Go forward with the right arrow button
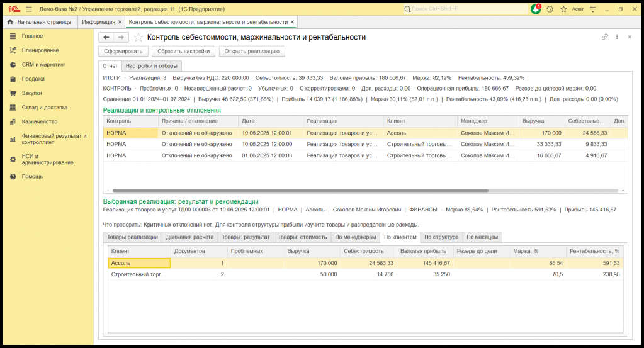Screen dimensions: 644x348 pyautogui.click(x=121, y=37)
